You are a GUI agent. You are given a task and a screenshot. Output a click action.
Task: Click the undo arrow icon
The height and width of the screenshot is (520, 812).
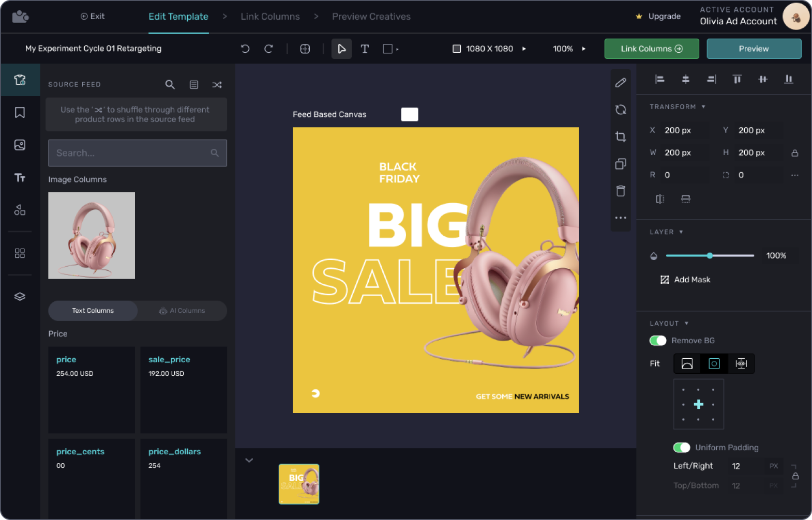pyautogui.click(x=245, y=49)
